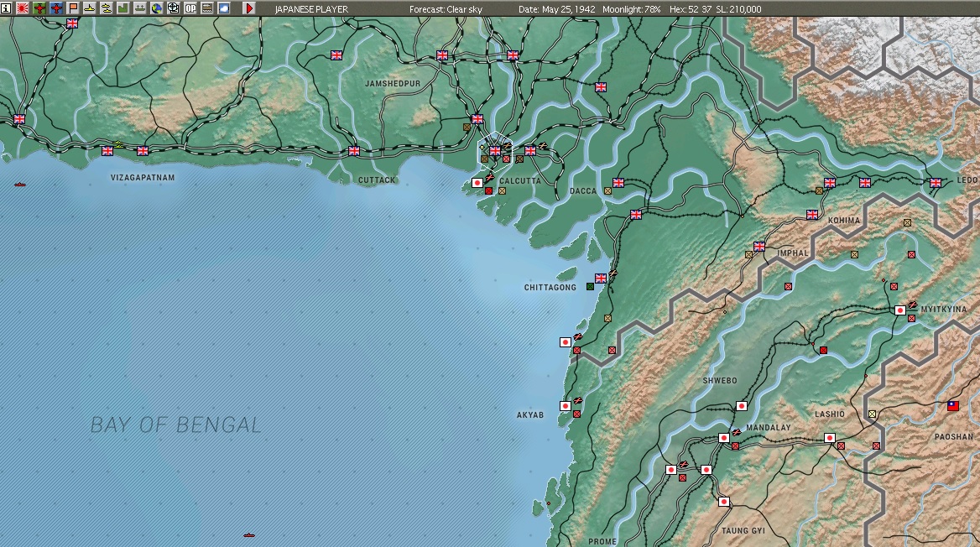Open the OP operations icon
The width and height of the screenshot is (980, 547).
click(x=190, y=8)
